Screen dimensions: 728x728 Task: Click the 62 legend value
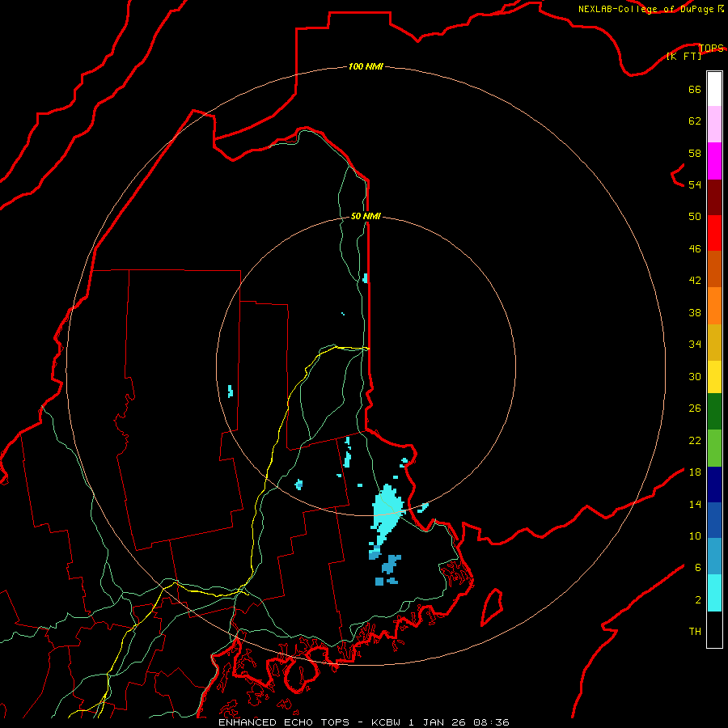[x=695, y=121]
